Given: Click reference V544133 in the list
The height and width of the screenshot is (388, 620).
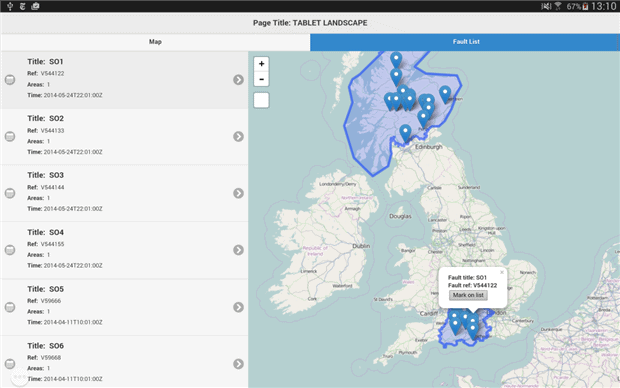Looking at the screenshot, I should pos(52,131).
